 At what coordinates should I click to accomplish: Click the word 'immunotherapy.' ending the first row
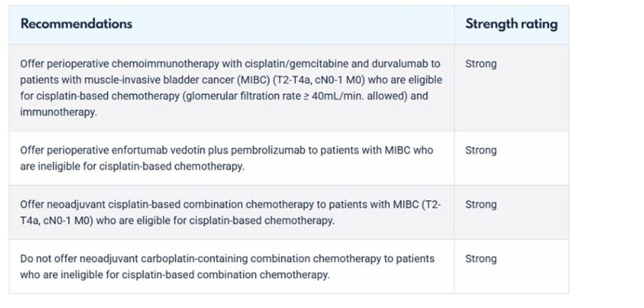[58, 112]
